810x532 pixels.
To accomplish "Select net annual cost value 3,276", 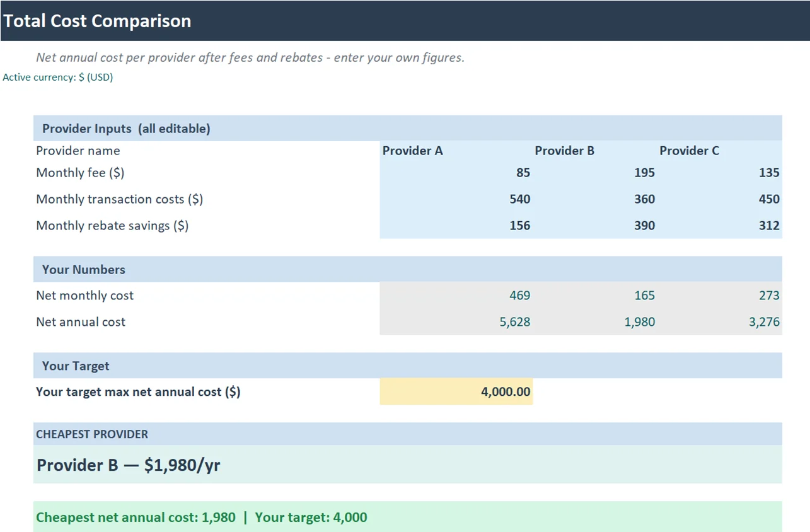I will [720, 321].
